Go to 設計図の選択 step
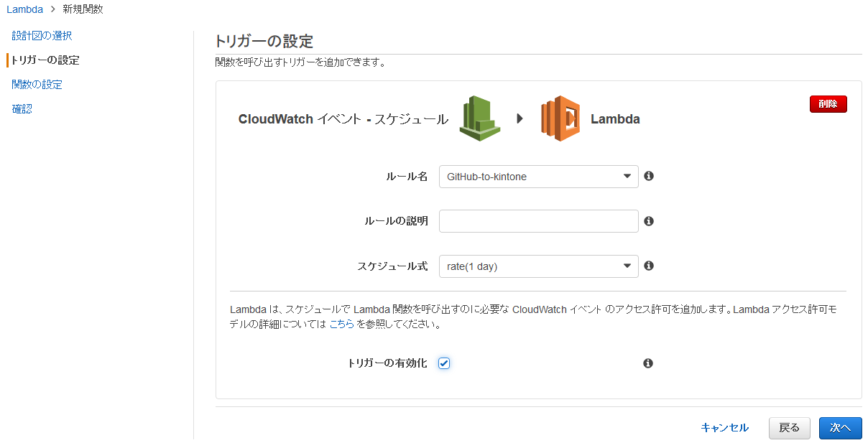868x448 pixels. click(42, 35)
